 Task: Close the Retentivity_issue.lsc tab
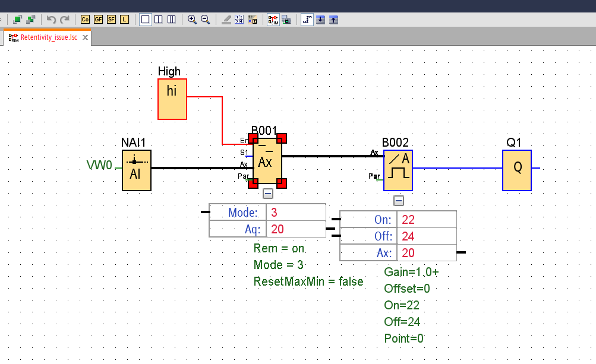click(x=85, y=37)
